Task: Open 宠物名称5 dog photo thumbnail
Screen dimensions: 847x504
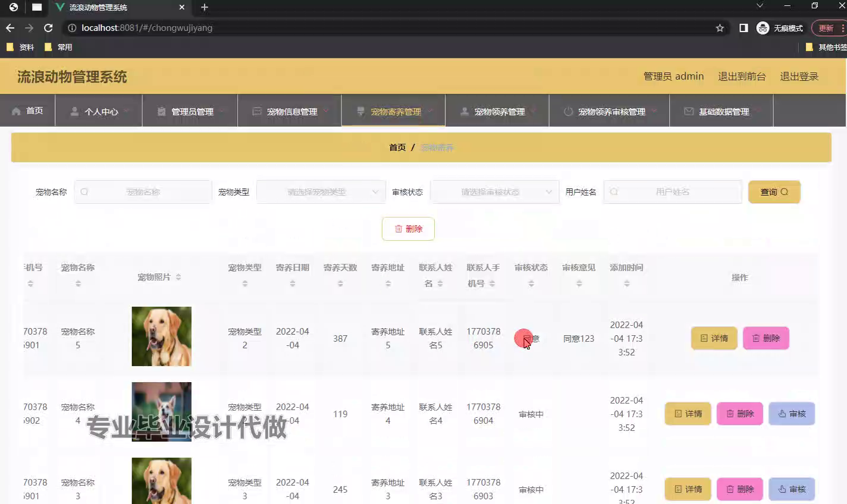Action: point(162,336)
